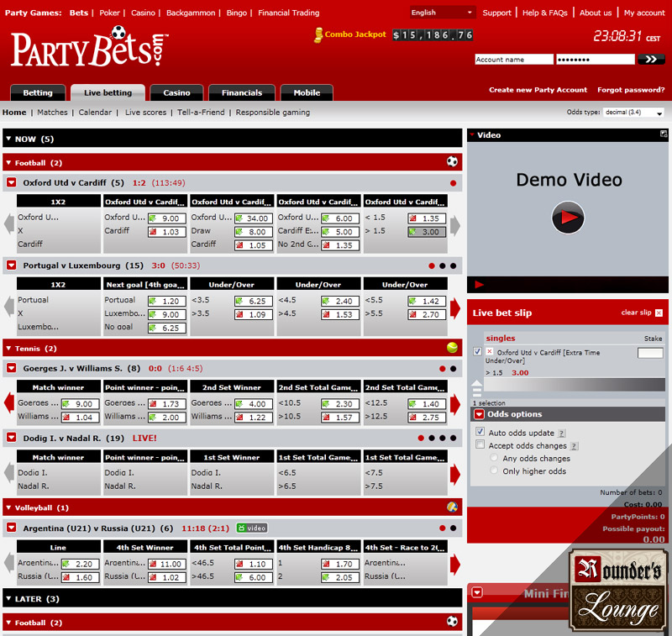This screenshot has height=636, width=672.
Task: Collapse the Odds options section
Action: [x=479, y=414]
